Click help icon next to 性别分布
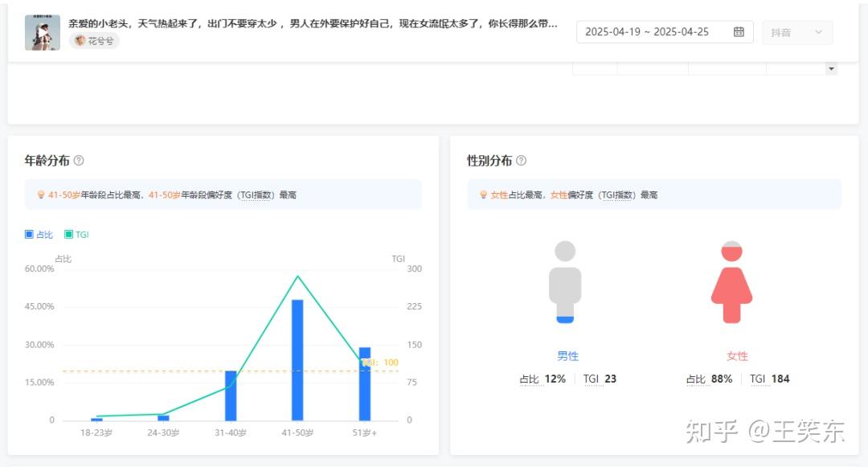This screenshot has height=467, width=868. point(521,161)
